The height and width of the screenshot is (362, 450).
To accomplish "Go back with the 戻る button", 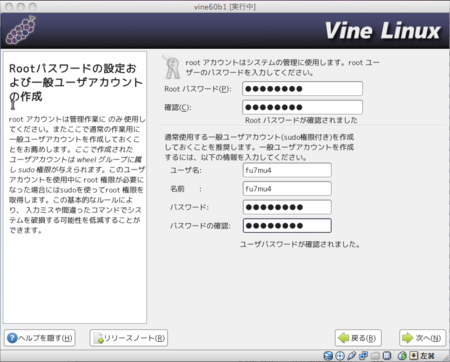I will click(x=358, y=338).
